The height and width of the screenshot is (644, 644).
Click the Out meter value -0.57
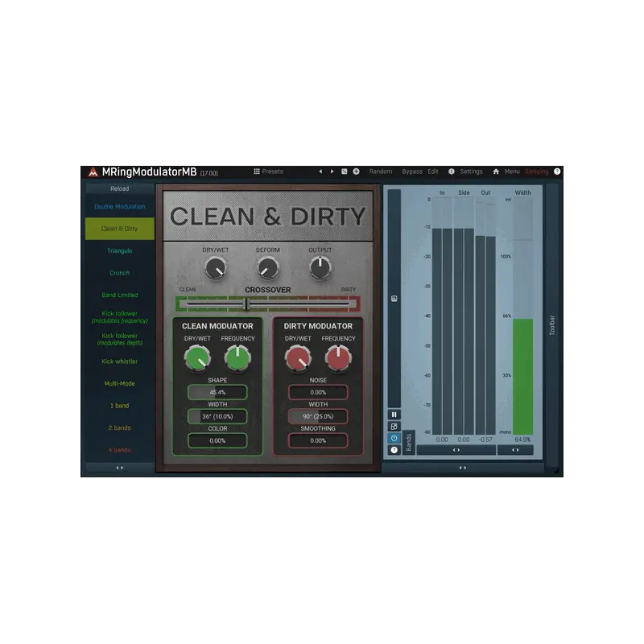485,440
